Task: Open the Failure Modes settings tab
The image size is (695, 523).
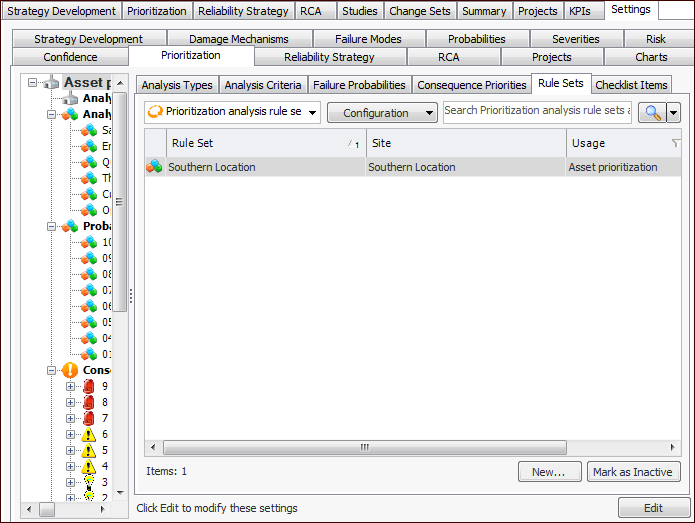Action: pos(368,39)
